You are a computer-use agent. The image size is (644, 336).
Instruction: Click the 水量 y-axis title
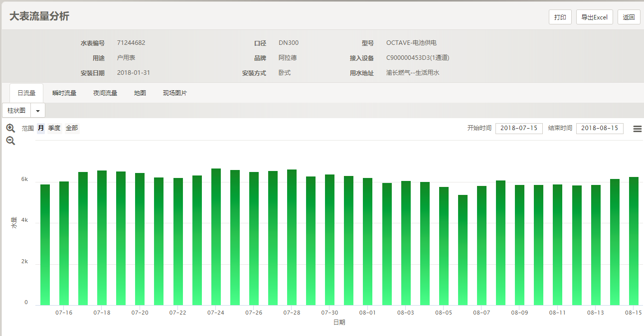[14, 223]
